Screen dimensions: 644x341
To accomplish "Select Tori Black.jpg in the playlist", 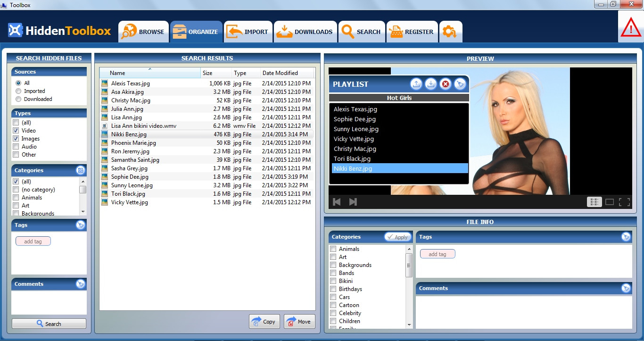I will pyautogui.click(x=400, y=159).
